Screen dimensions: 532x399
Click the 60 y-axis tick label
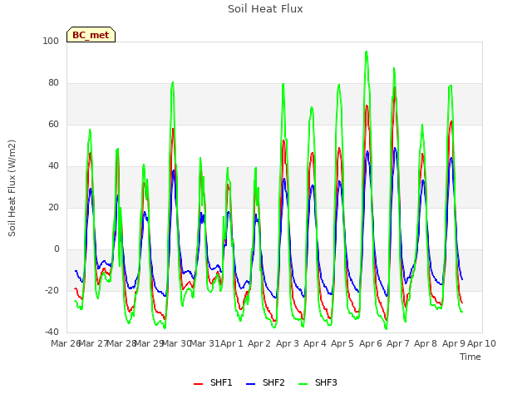53,124
